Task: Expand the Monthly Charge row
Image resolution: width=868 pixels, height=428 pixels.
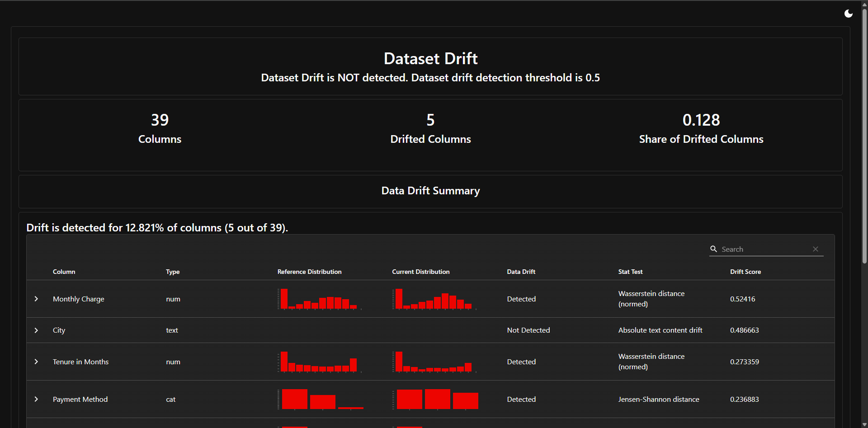Action: [36, 299]
